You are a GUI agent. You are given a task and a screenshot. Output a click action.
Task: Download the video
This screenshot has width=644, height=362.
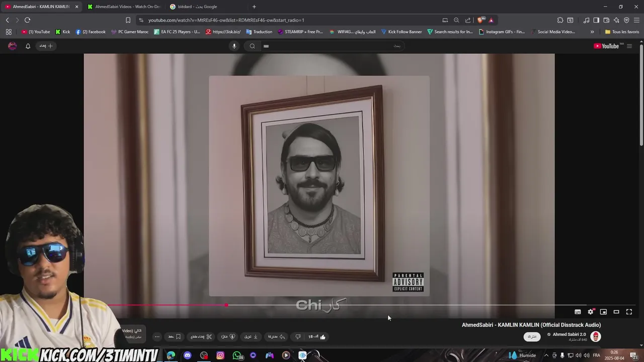click(x=251, y=337)
